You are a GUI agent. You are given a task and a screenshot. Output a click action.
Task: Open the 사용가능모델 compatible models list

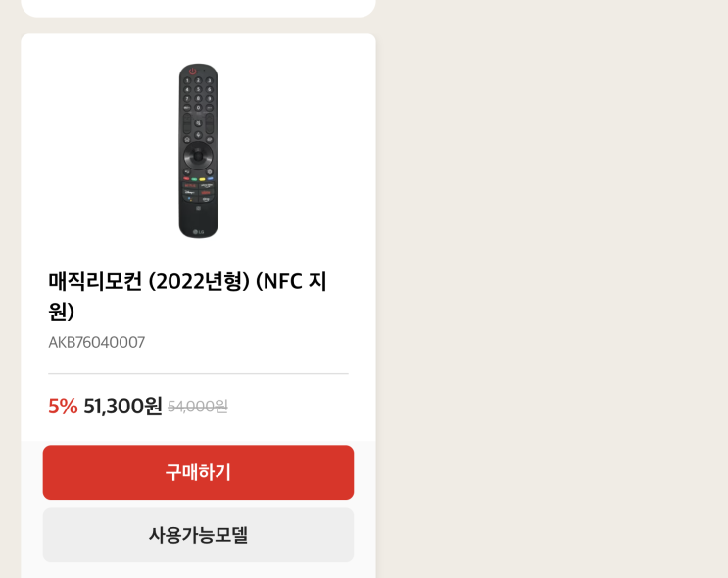pos(198,535)
